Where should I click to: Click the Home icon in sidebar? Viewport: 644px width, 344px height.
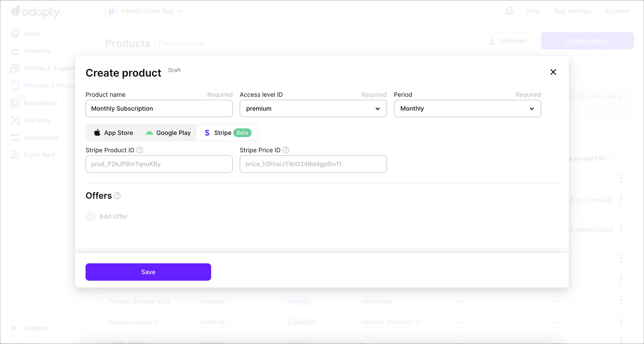coord(15,33)
